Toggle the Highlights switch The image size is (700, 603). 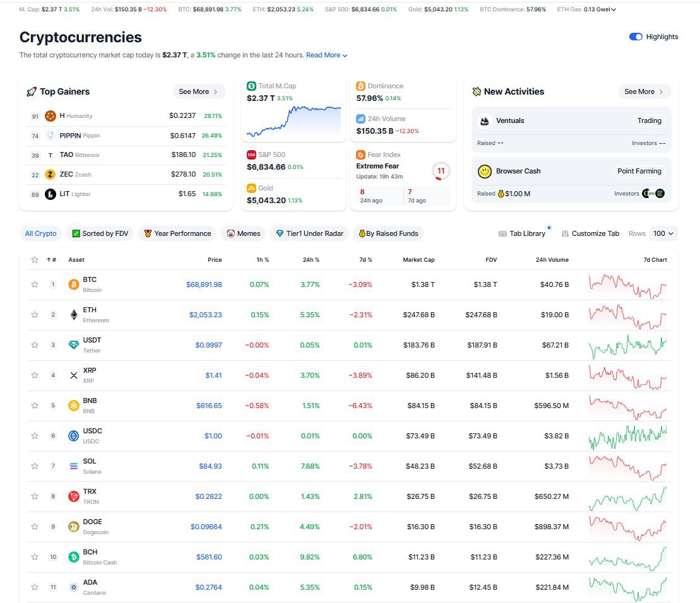click(x=635, y=37)
